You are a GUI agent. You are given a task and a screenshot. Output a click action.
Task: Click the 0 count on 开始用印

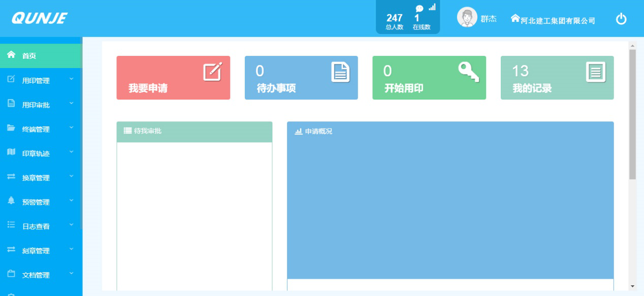(388, 71)
